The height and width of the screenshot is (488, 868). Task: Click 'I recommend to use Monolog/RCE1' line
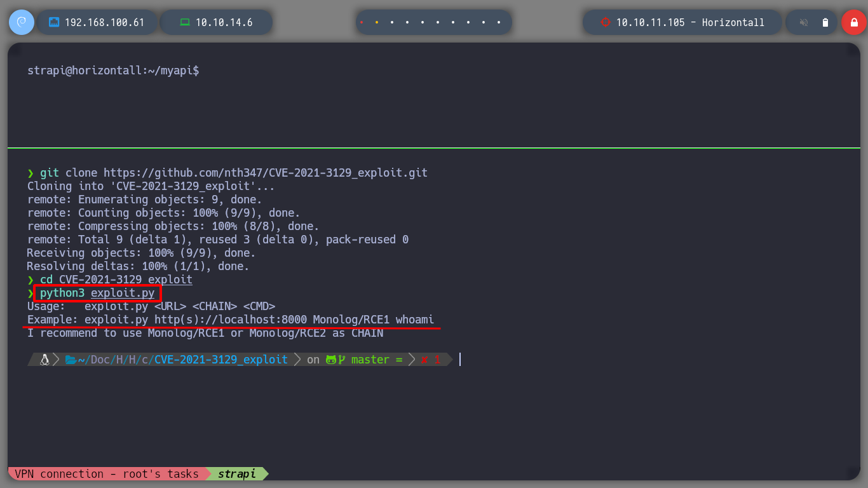point(205,333)
